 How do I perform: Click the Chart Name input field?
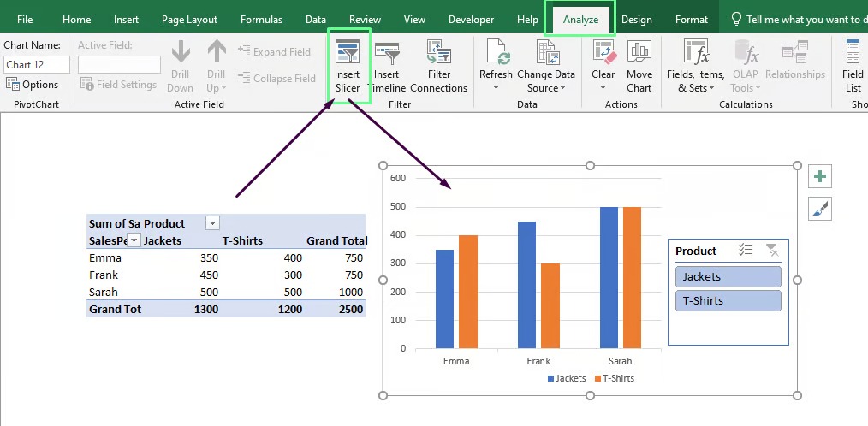(37, 64)
